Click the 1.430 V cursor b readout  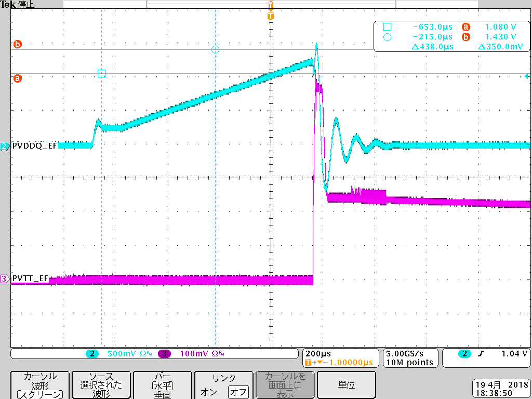pos(500,37)
